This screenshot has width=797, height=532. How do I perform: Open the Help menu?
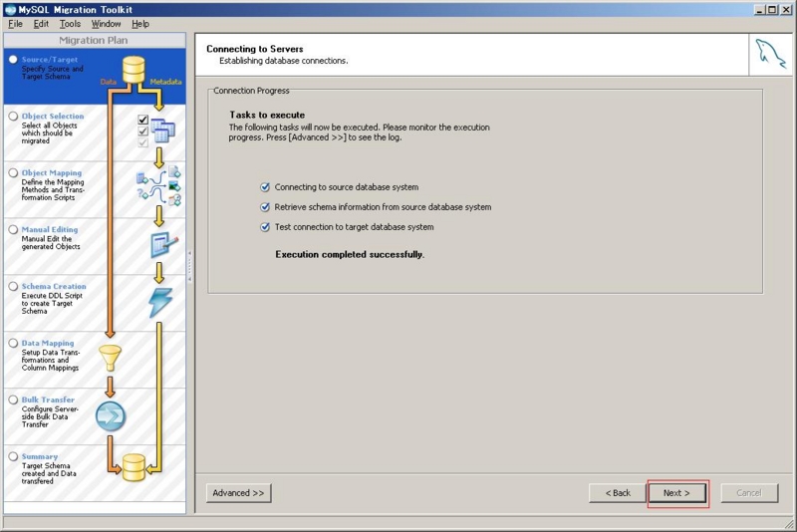(x=140, y=24)
